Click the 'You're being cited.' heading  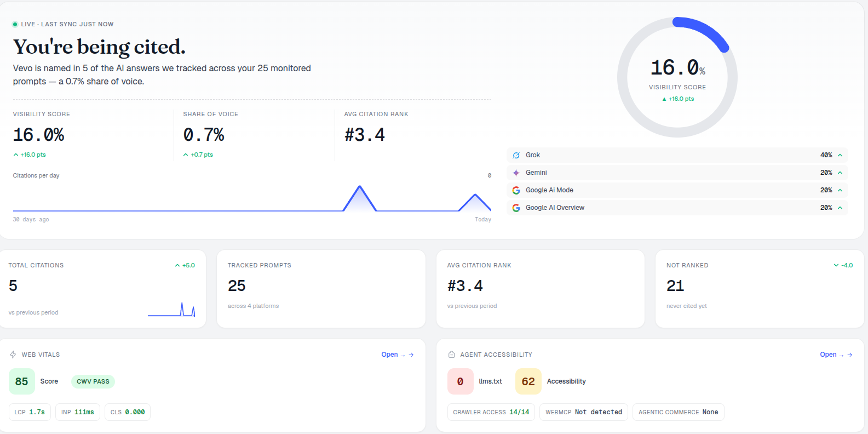(99, 47)
